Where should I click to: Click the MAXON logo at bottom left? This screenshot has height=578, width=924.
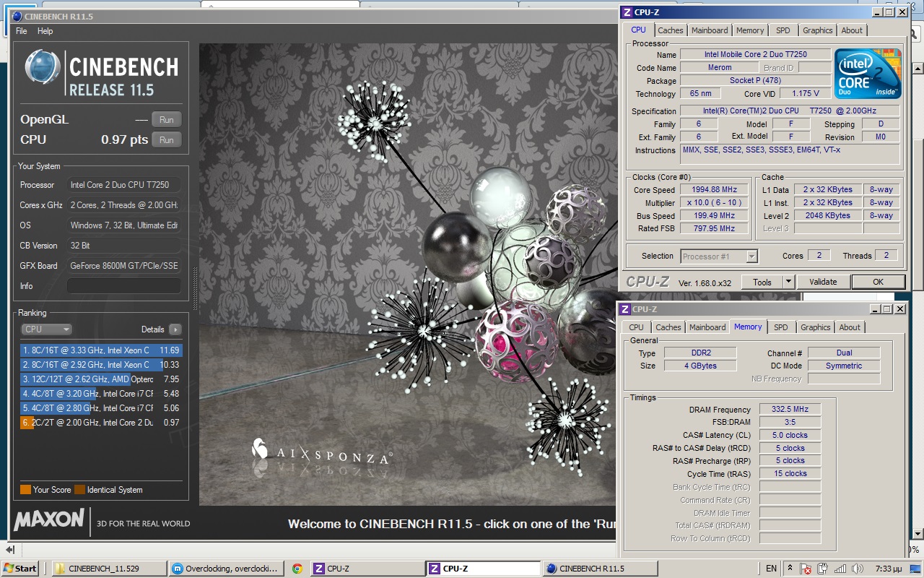(49, 519)
